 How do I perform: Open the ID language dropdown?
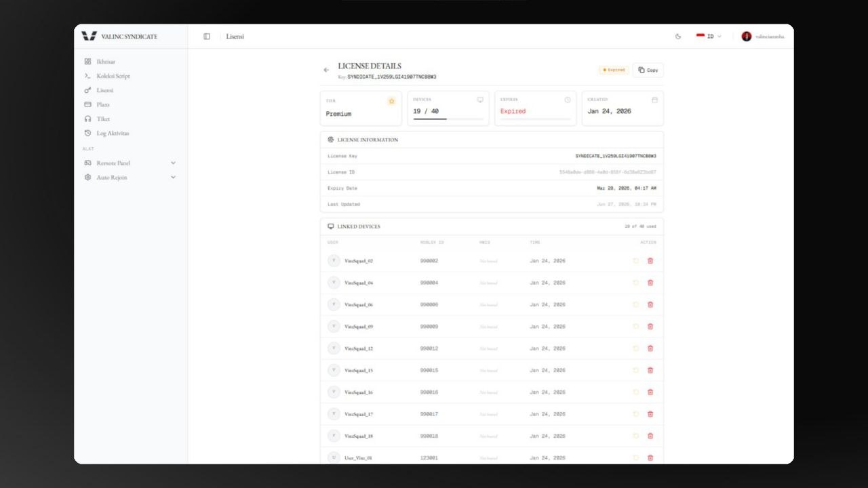click(709, 37)
